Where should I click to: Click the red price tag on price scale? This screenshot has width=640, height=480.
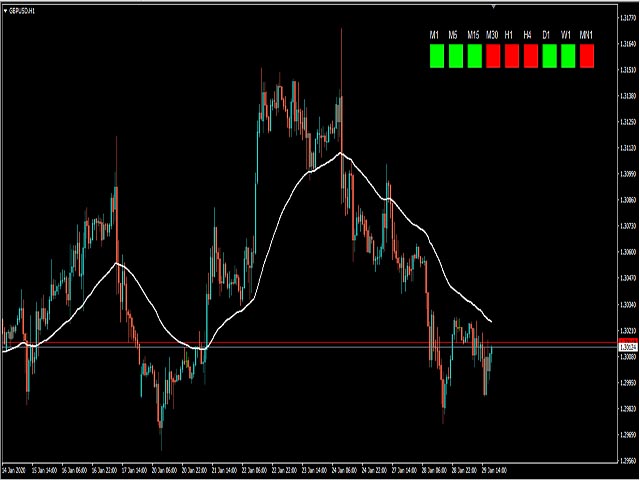click(x=629, y=341)
